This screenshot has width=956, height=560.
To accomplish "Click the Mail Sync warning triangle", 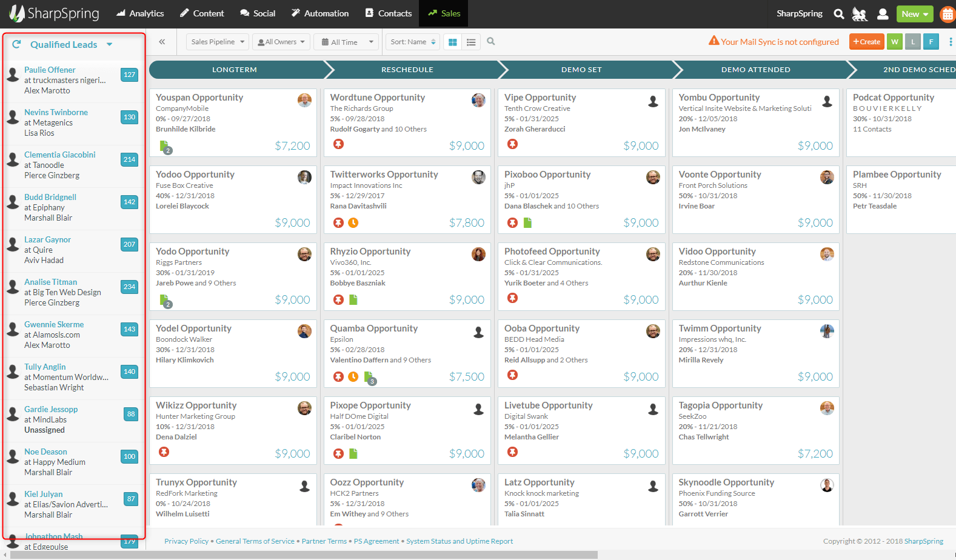I will click(x=714, y=41).
